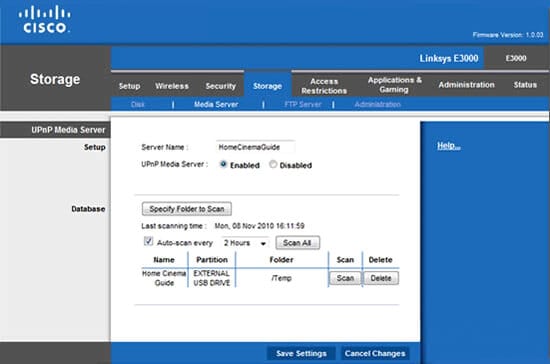Image resolution: width=550 pixels, height=364 pixels.
Task: Click the Database section label
Action: click(88, 209)
